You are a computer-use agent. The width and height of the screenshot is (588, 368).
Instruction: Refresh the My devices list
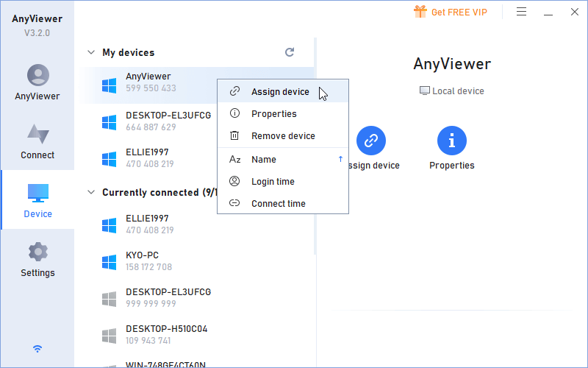coord(290,52)
